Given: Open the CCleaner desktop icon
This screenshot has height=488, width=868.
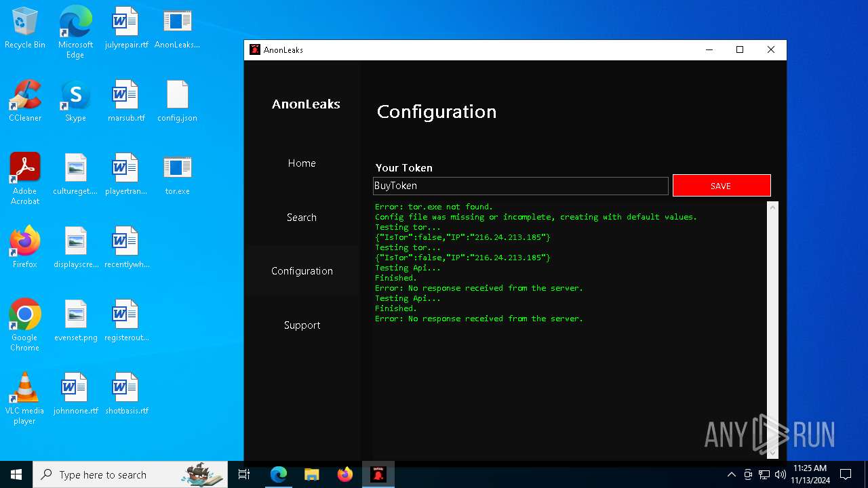Looking at the screenshot, I should (25, 101).
